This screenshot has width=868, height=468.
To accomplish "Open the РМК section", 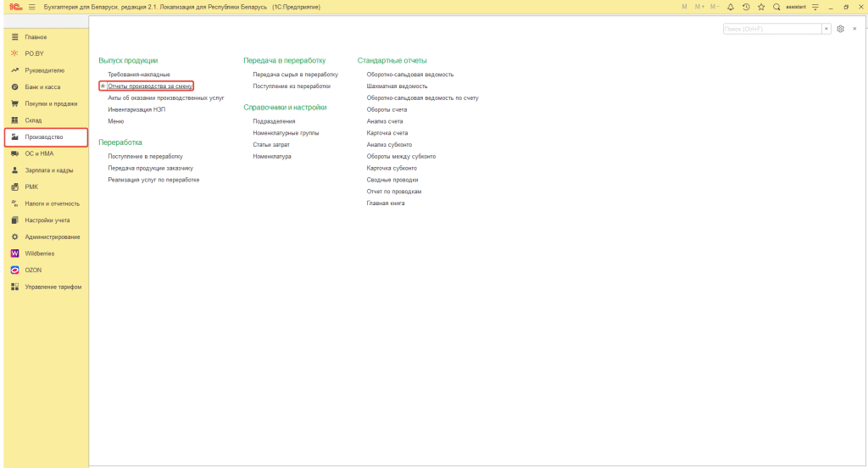I will pyautogui.click(x=46, y=187).
